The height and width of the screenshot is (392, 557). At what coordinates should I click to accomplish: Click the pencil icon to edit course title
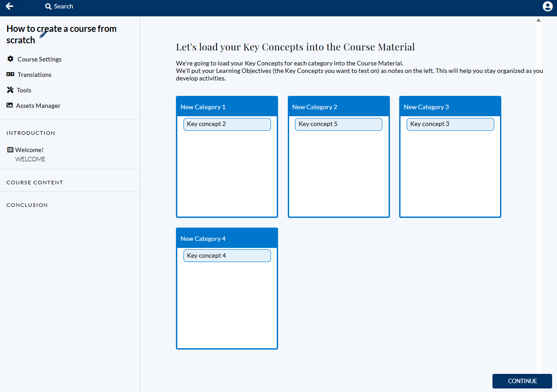coord(43,34)
